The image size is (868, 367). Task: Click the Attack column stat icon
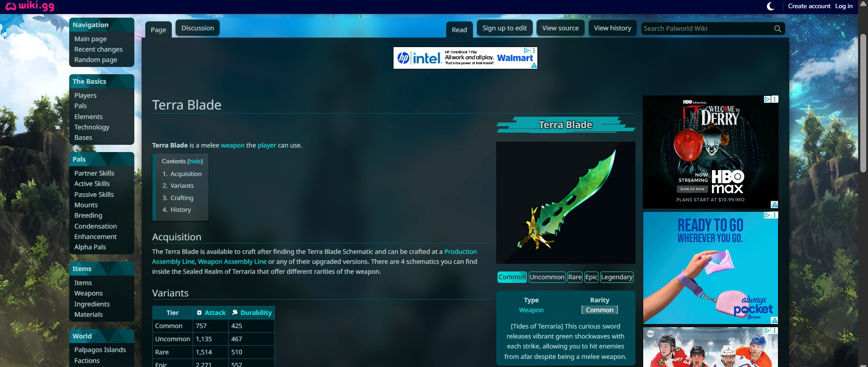[x=199, y=313]
